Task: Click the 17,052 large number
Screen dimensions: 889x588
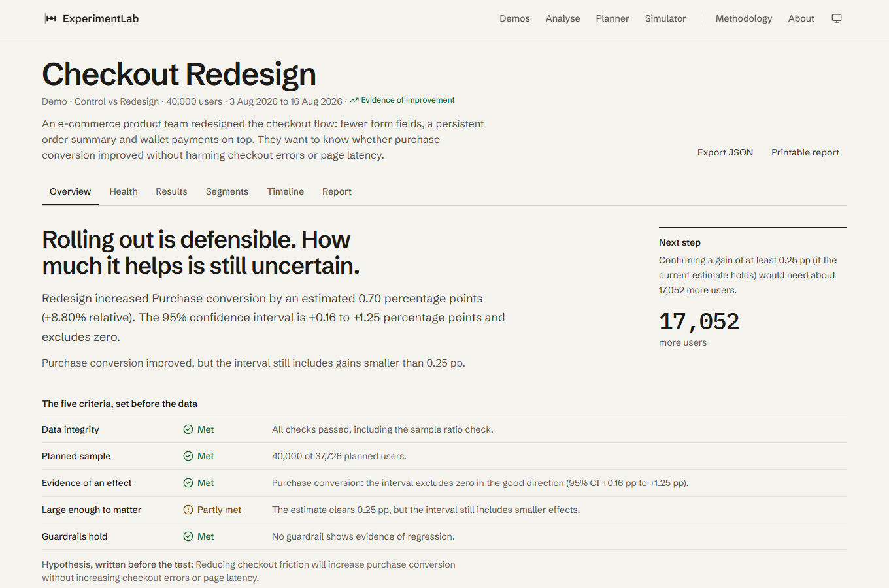Action: (x=699, y=321)
